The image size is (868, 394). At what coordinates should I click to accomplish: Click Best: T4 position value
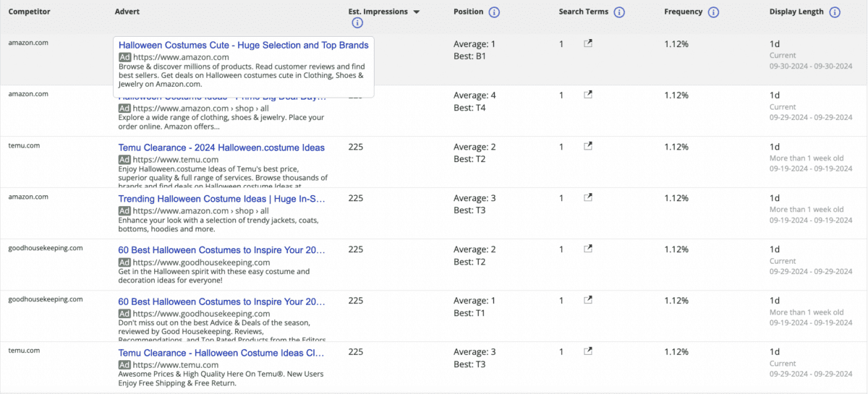point(469,108)
